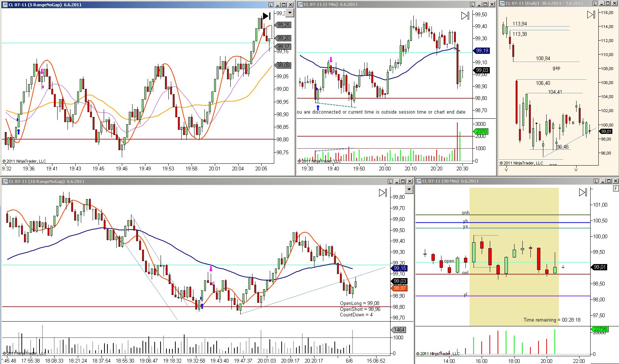The width and height of the screenshot is (619, 364).
Task: Jump to latest bar in 10 RangeNoGap chart
Action: click(383, 193)
